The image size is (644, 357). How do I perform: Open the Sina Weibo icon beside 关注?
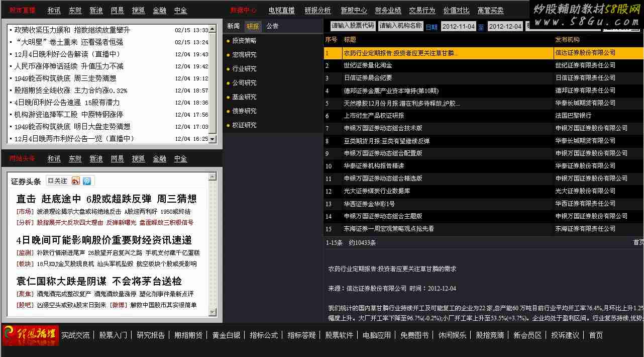click(76, 181)
